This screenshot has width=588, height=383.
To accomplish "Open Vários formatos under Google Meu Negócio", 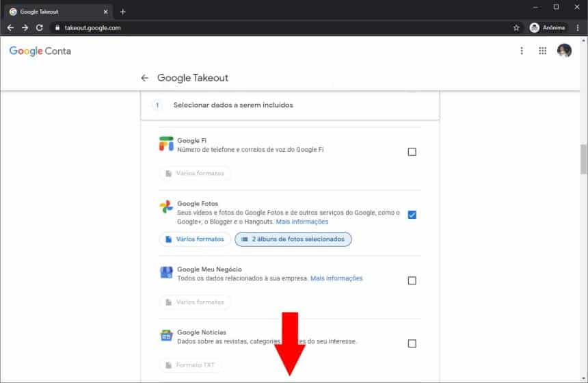I will (x=195, y=302).
